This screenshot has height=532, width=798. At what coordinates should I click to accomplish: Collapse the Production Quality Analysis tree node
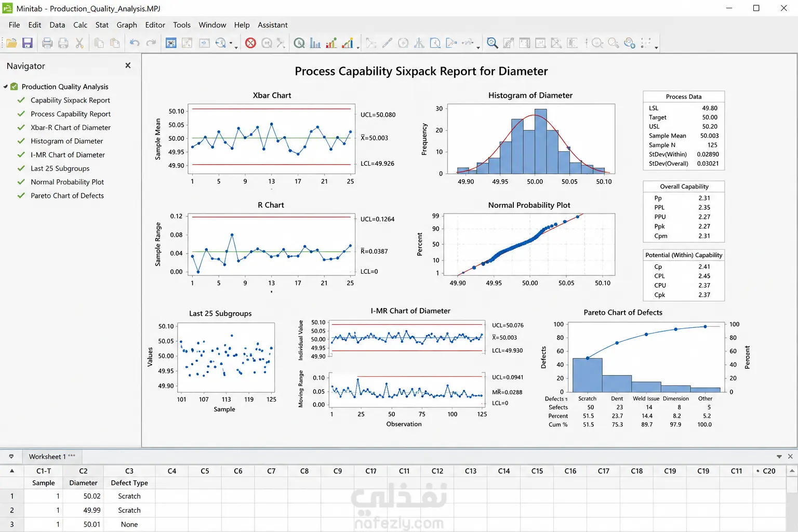(6, 87)
